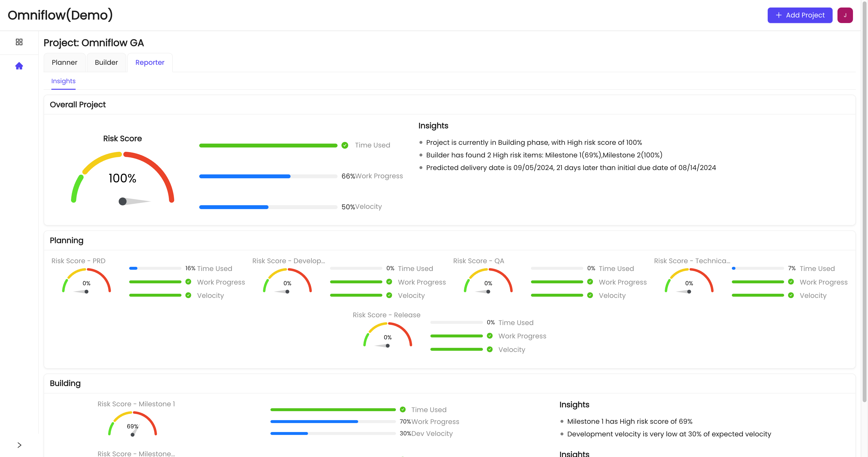Click the purple home icon in sidebar

pyautogui.click(x=19, y=66)
